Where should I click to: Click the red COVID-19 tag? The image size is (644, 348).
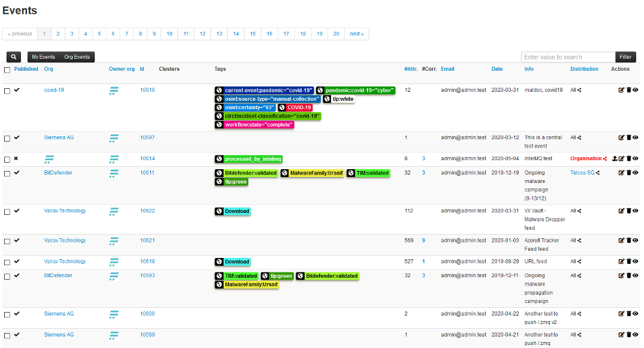pyautogui.click(x=299, y=107)
